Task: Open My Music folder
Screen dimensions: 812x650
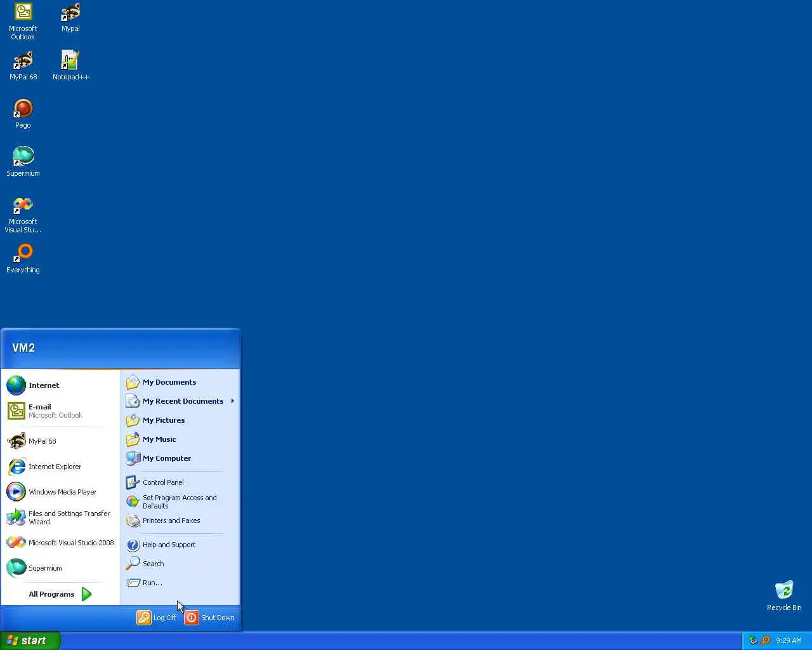Action: pos(180,439)
